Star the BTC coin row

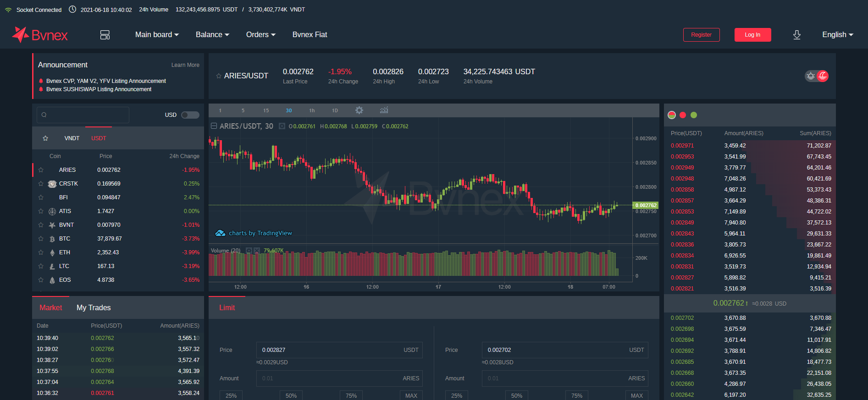(x=41, y=239)
